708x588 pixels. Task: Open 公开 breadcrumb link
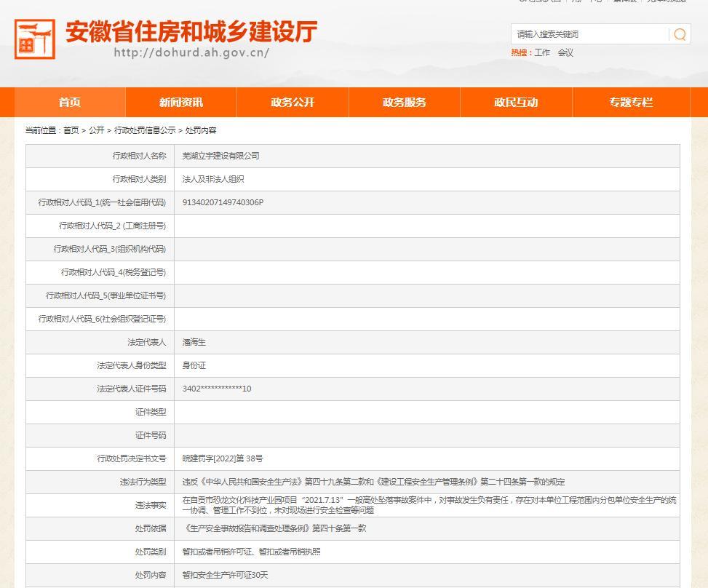pyautogui.click(x=96, y=130)
